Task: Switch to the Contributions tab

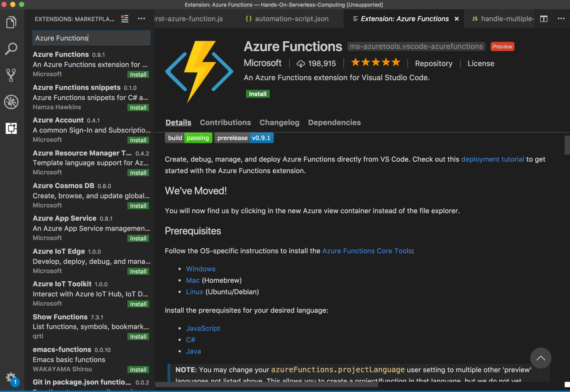Action: (225, 122)
